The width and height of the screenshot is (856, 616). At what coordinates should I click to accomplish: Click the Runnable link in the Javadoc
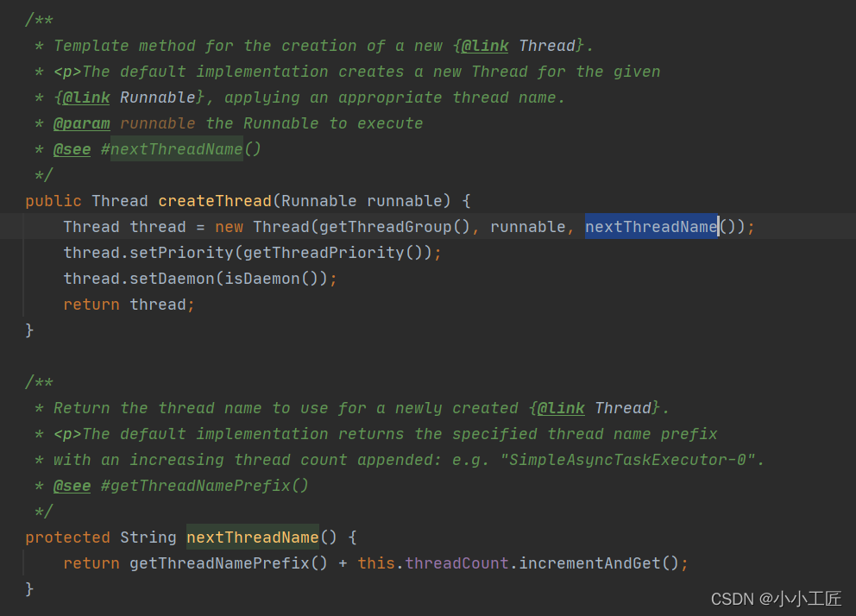(157, 97)
